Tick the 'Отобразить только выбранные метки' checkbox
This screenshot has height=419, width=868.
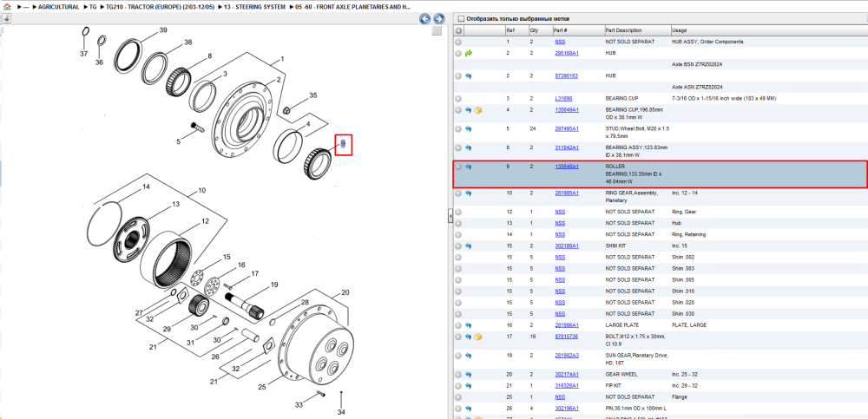click(461, 19)
